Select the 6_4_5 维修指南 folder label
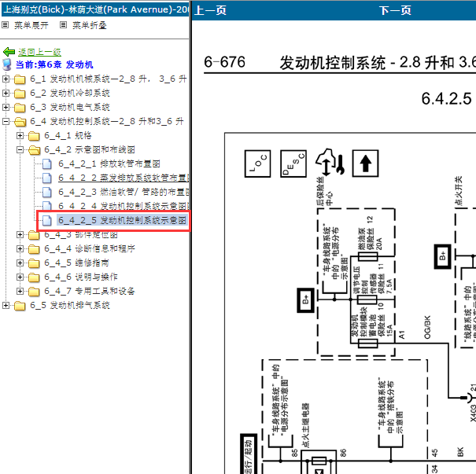This screenshot has width=476, height=474. [76, 263]
